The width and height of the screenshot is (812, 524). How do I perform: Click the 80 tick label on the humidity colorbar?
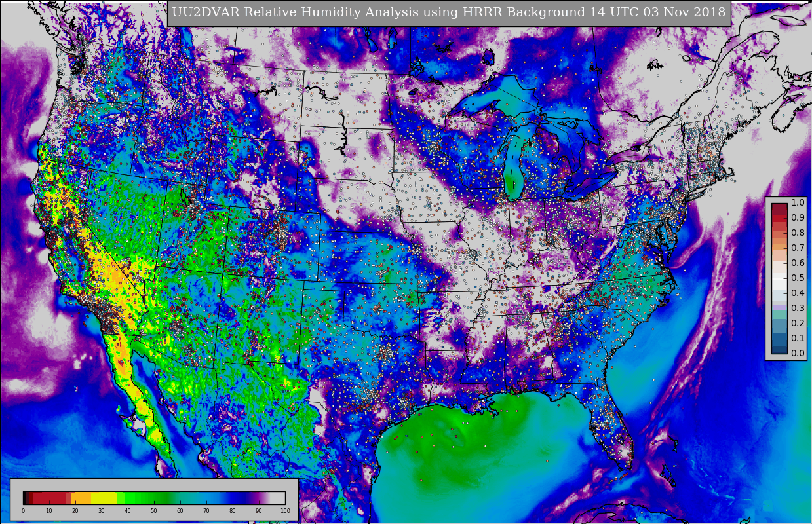coord(233,511)
